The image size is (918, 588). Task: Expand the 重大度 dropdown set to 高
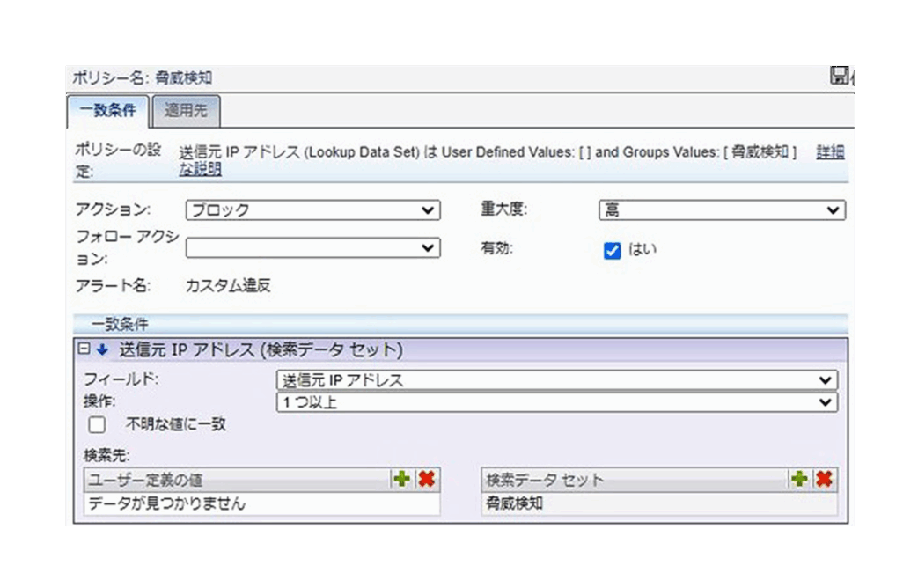tap(721, 210)
